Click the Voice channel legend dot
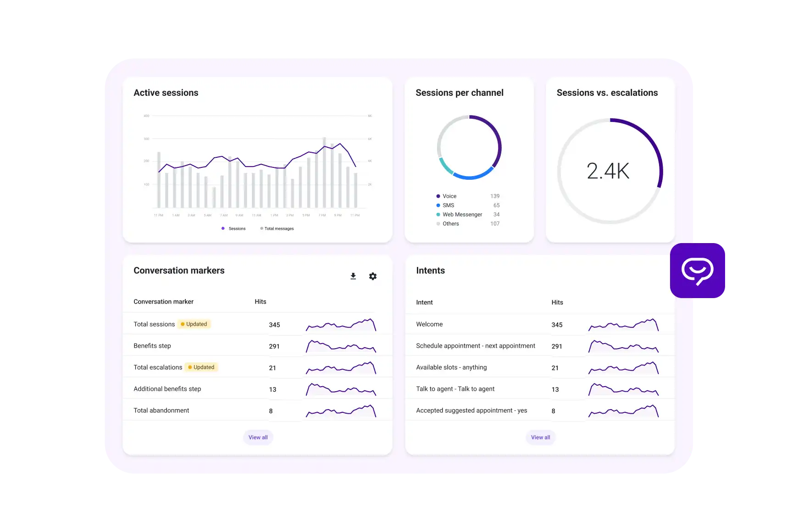This screenshot has height=532, width=798. 438,196
